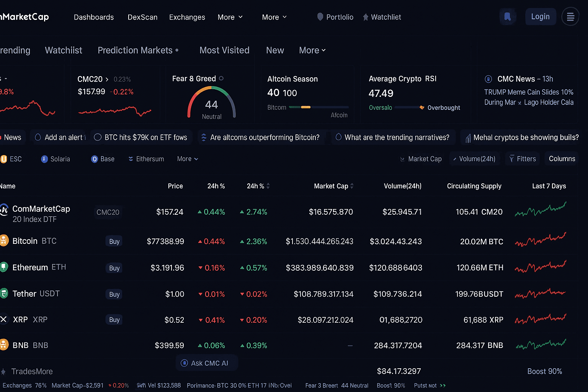This screenshot has width=588, height=392.
Task: Click the icon before altcoins outperforming question
Action: pos(204,137)
